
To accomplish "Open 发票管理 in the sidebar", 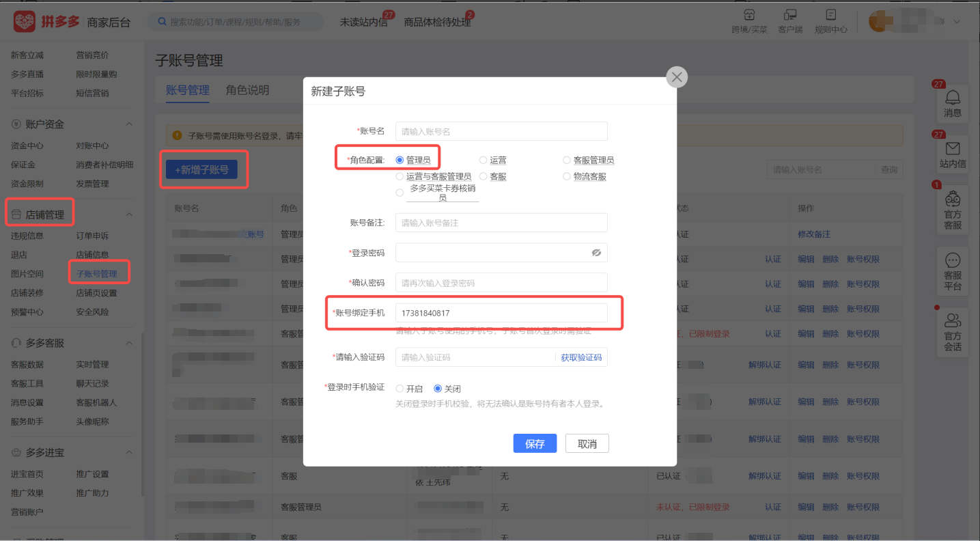I will 92,184.
